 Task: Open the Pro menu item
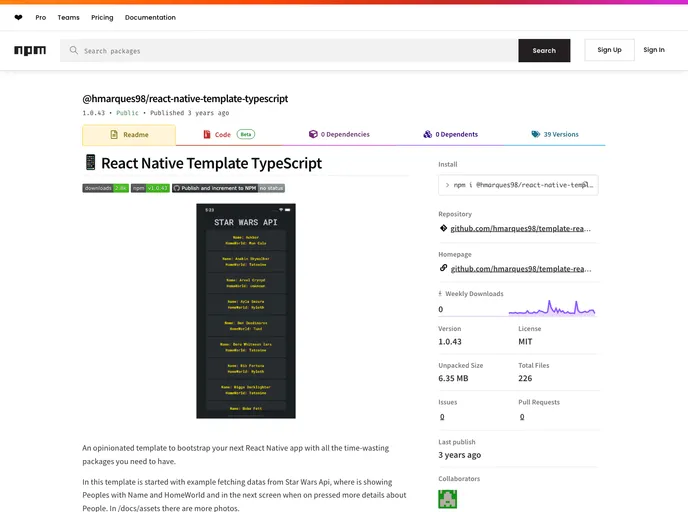(41, 18)
